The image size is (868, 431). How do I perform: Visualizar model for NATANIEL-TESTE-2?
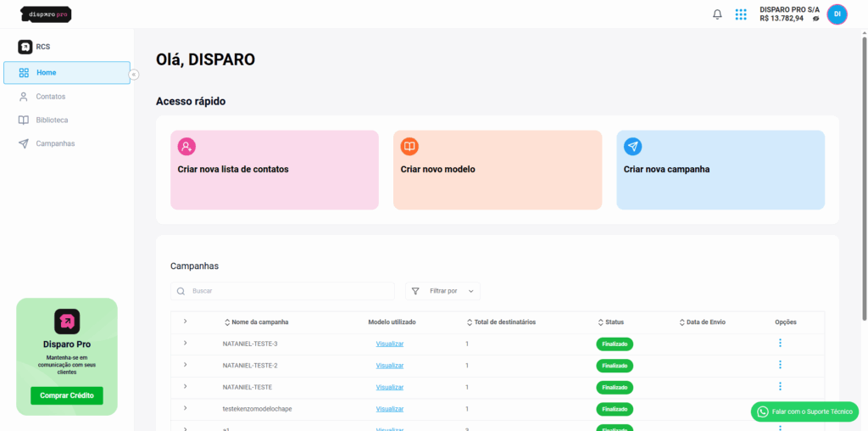pyautogui.click(x=390, y=365)
